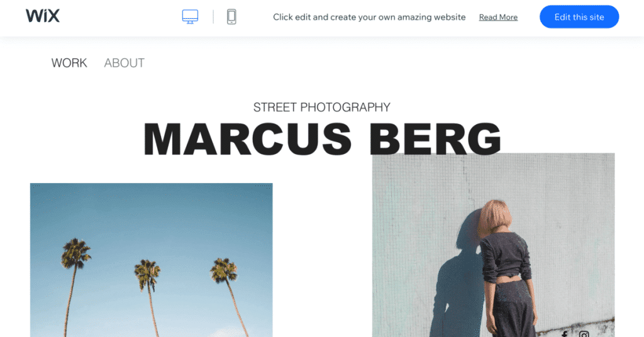
Task: Switch to desktop preview mode
Action: (190, 17)
